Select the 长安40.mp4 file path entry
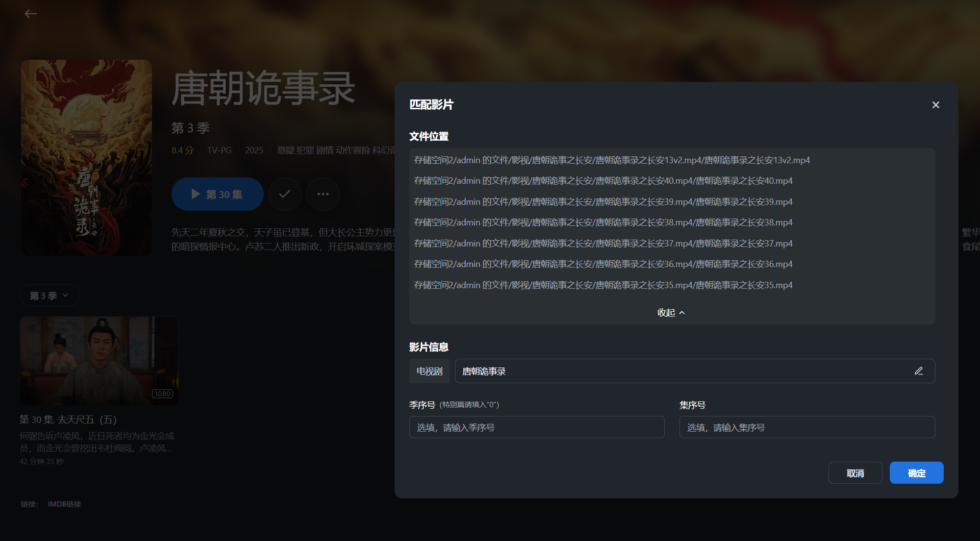The image size is (980, 541). click(x=603, y=181)
